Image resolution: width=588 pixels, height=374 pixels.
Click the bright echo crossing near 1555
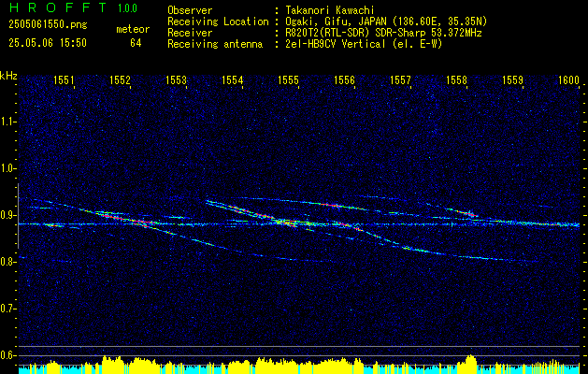pyautogui.click(x=285, y=223)
